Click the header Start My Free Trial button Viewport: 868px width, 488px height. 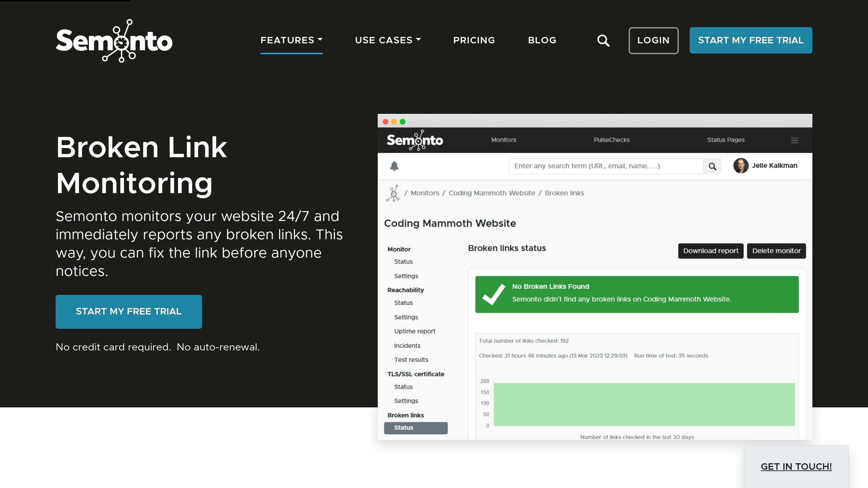751,40
